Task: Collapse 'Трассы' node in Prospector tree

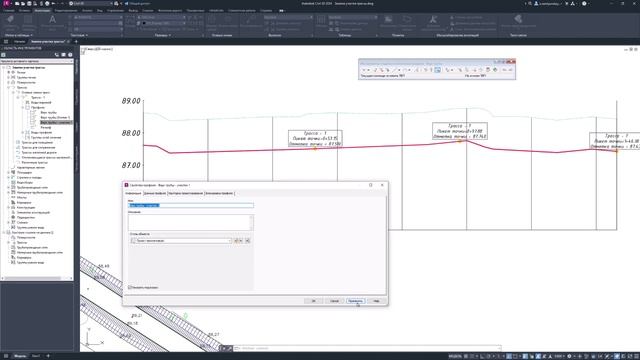Action: 9,87
